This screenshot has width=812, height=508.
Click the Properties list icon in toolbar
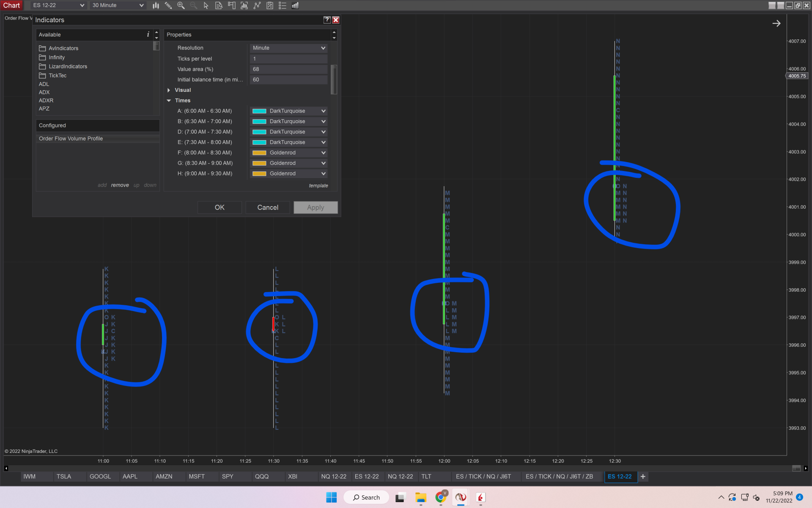[283, 6]
